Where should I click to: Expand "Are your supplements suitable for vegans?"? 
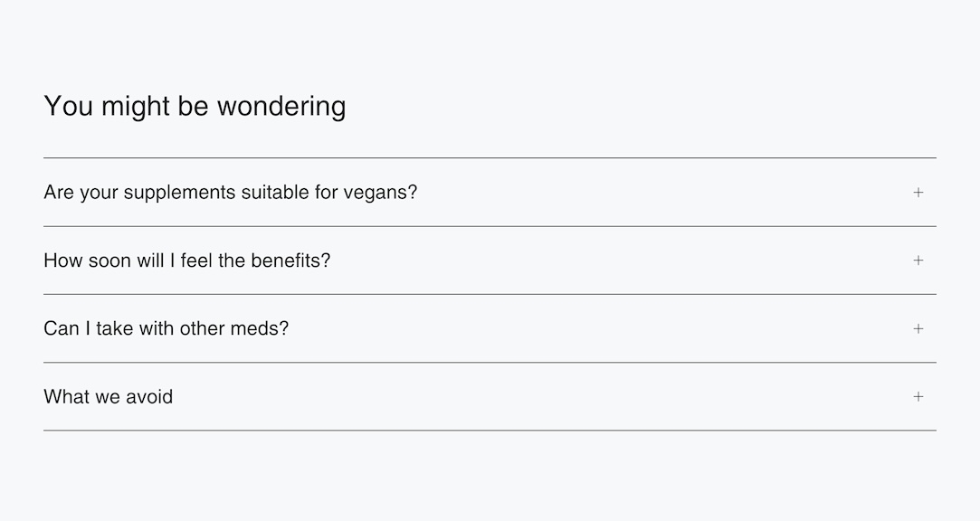click(230, 192)
